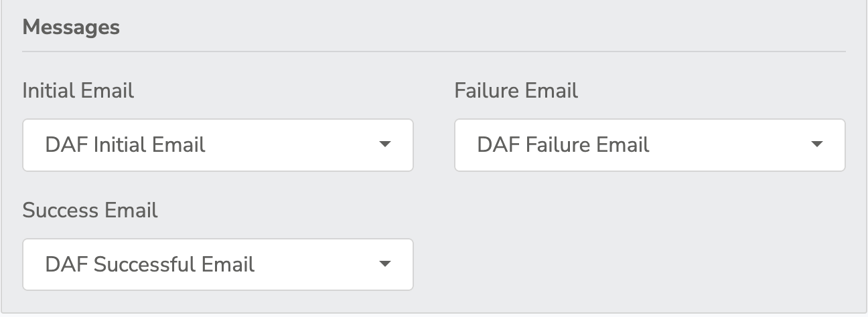The image size is (868, 317).
Task: Focus the combo box showing DAF Initial Email
Action: 218,145
